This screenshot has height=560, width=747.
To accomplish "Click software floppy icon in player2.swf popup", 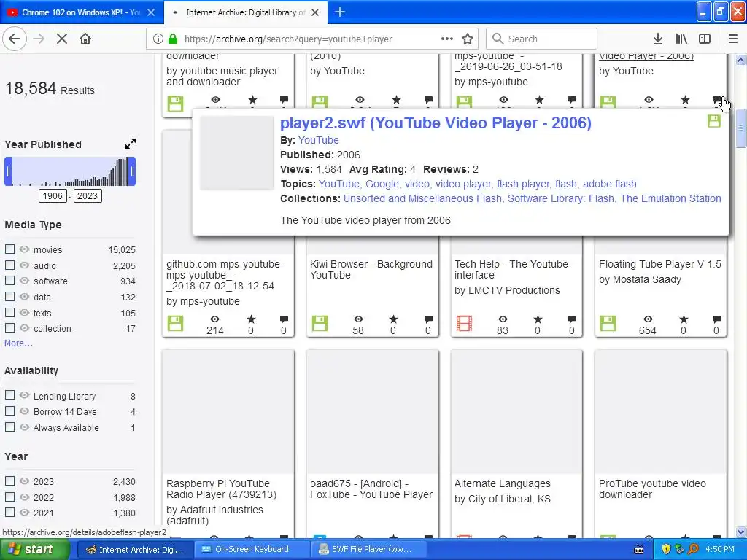I will [x=713, y=121].
